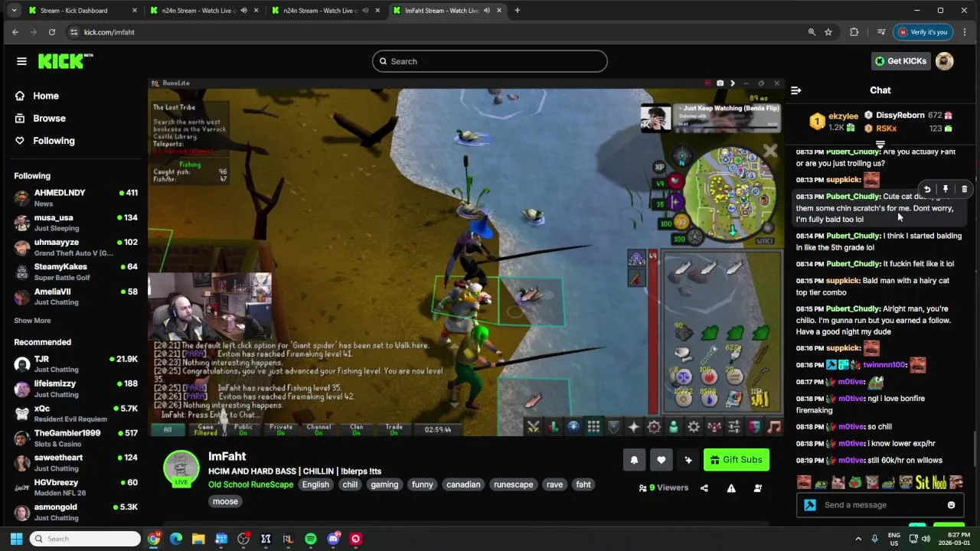This screenshot has width=980, height=551.
Task: Open the browser tab search dropdown
Action: (14, 11)
